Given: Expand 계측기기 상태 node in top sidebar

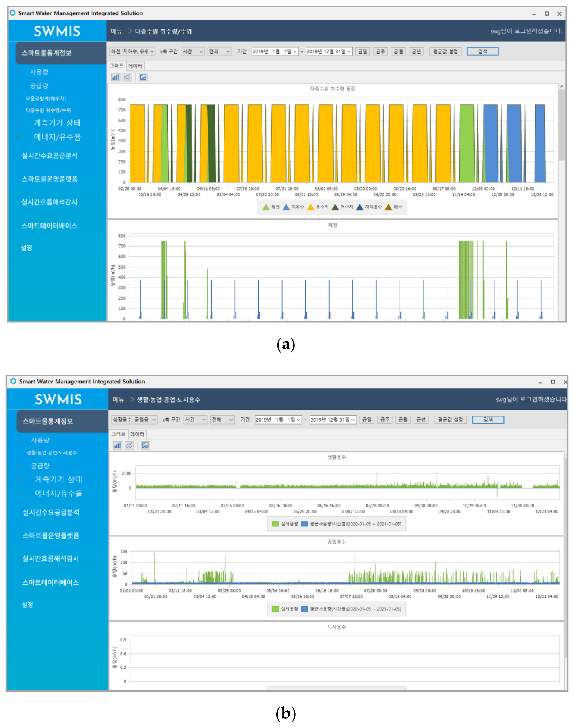Looking at the screenshot, I should [x=18, y=123].
